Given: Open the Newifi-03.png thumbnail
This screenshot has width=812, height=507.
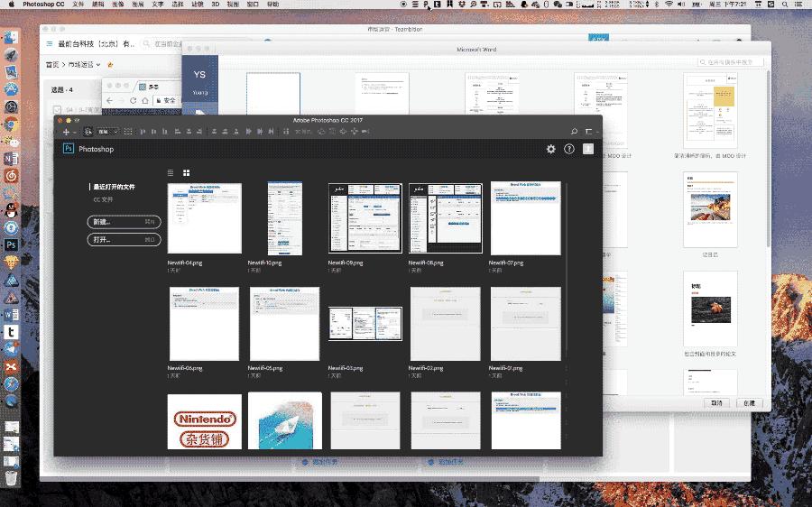Looking at the screenshot, I should (x=365, y=324).
